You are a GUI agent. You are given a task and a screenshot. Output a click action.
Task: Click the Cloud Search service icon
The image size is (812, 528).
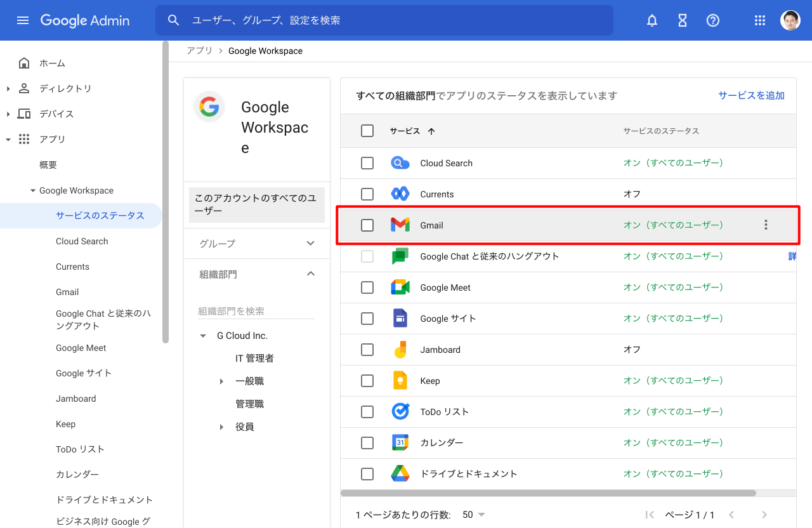[400, 163]
